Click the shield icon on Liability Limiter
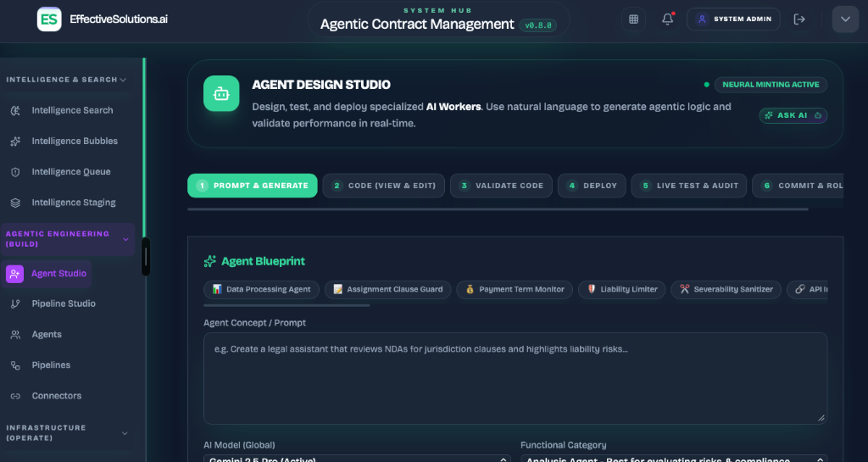Screen dimensions: 868x462 (591, 289)
